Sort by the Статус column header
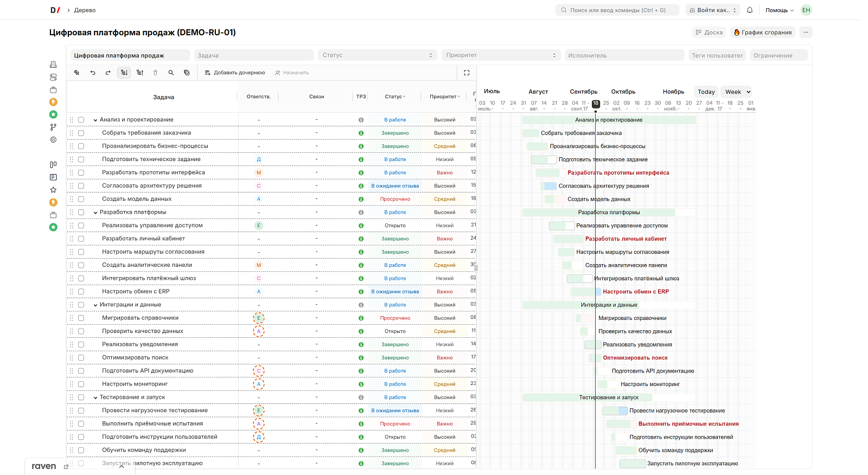 (395, 97)
